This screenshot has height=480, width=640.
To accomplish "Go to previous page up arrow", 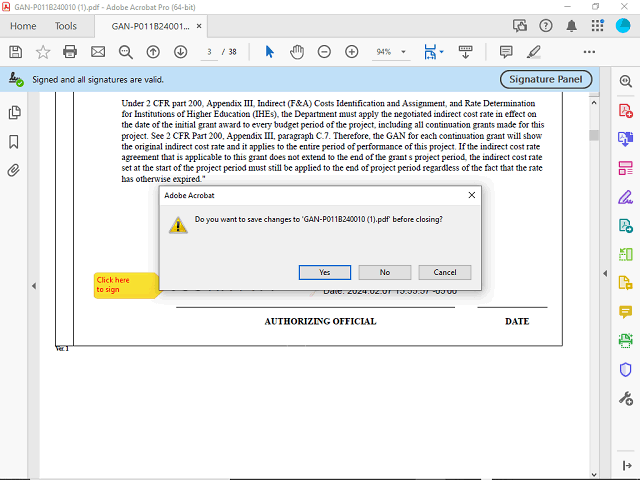I will (x=153, y=52).
